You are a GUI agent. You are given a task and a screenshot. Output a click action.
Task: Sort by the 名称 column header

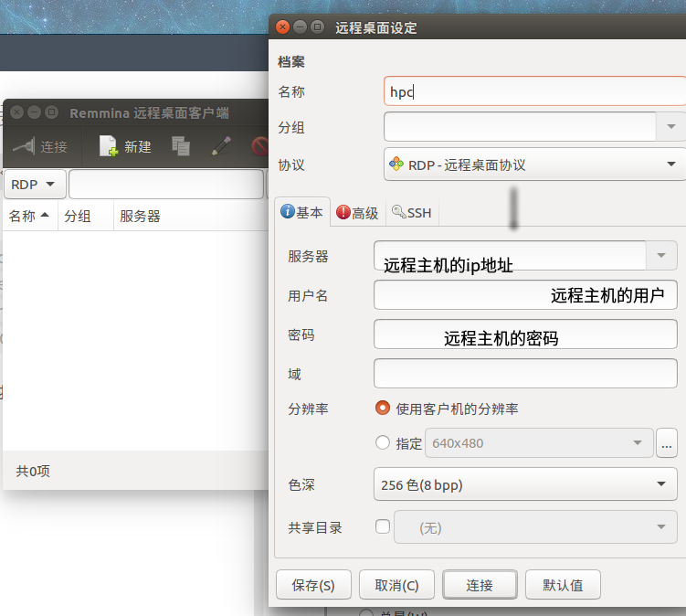click(x=30, y=216)
